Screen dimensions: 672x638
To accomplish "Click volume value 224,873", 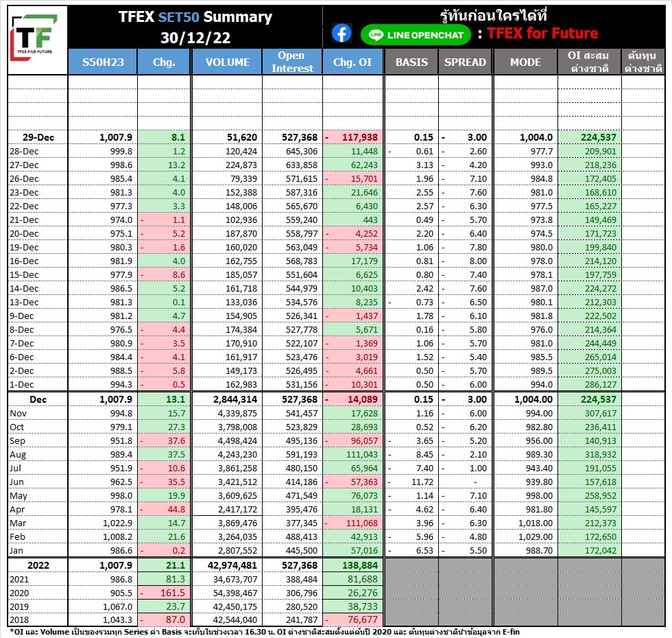I will [241, 165].
